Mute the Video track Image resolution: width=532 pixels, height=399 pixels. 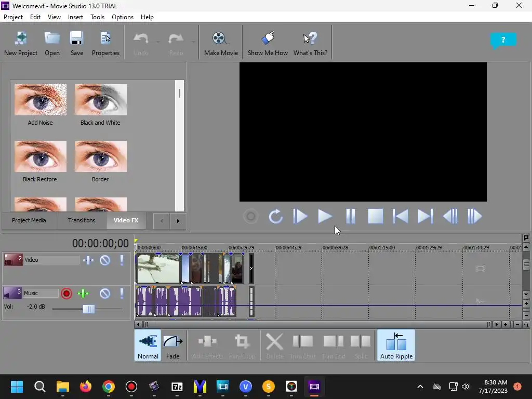[x=105, y=260]
